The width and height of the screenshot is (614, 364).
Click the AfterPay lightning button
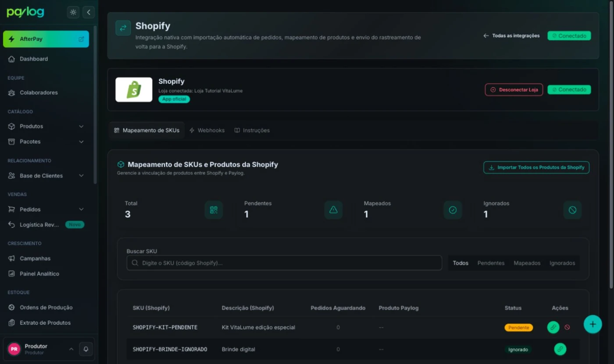[46, 39]
